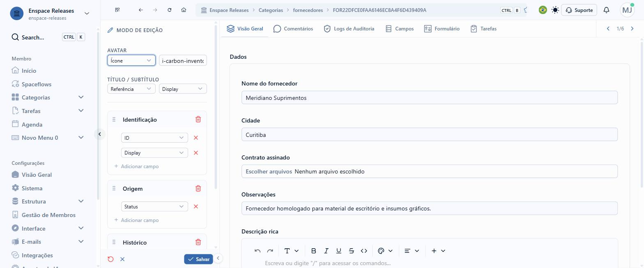Viewport: 644px width, 268px height.
Task: Expand the Categorias menu chevron
Action: point(81,97)
